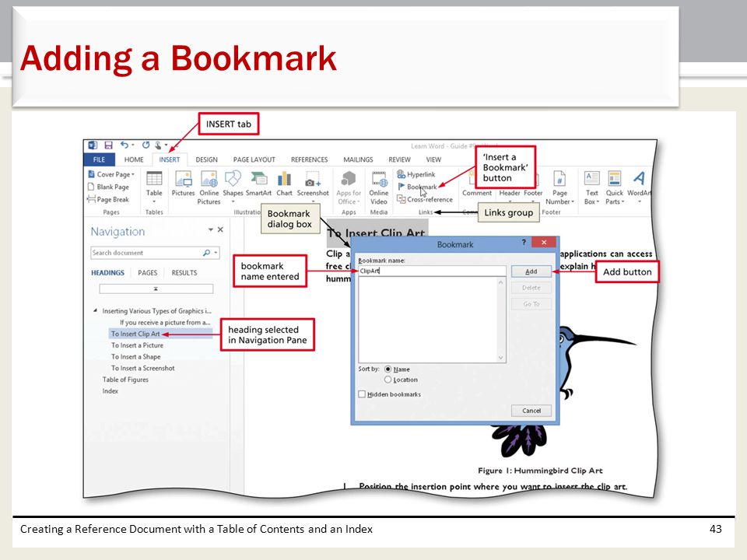Click the Bookmark button in Links group
The width and height of the screenshot is (747, 560).
pos(417,187)
